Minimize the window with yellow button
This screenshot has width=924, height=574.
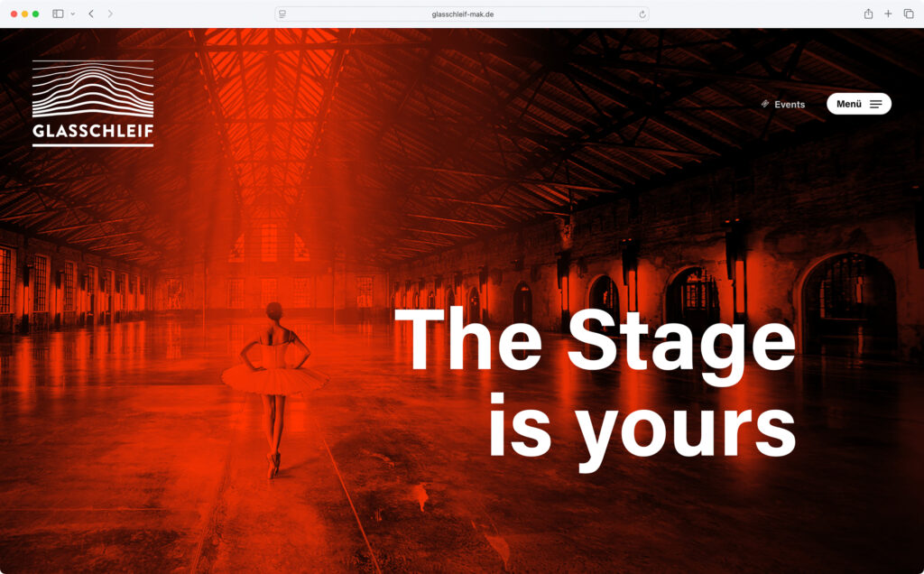[x=24, y=14]
